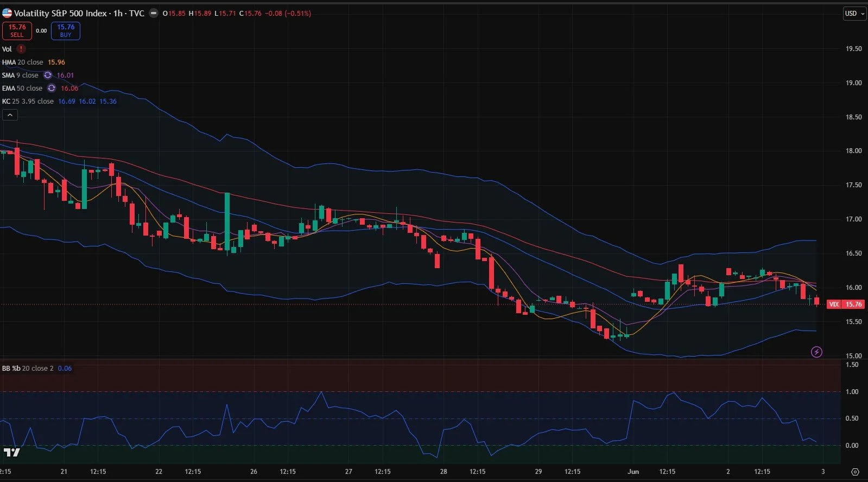The image size is (868, 482).
Task: Click the -0.08 (-0.51%) change value
Action: pos(288,13)
